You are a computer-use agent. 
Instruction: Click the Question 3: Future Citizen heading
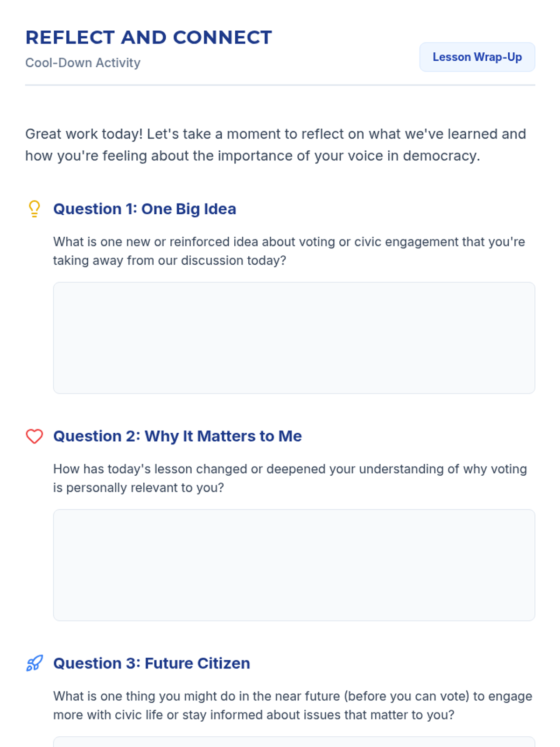[152, 663]
